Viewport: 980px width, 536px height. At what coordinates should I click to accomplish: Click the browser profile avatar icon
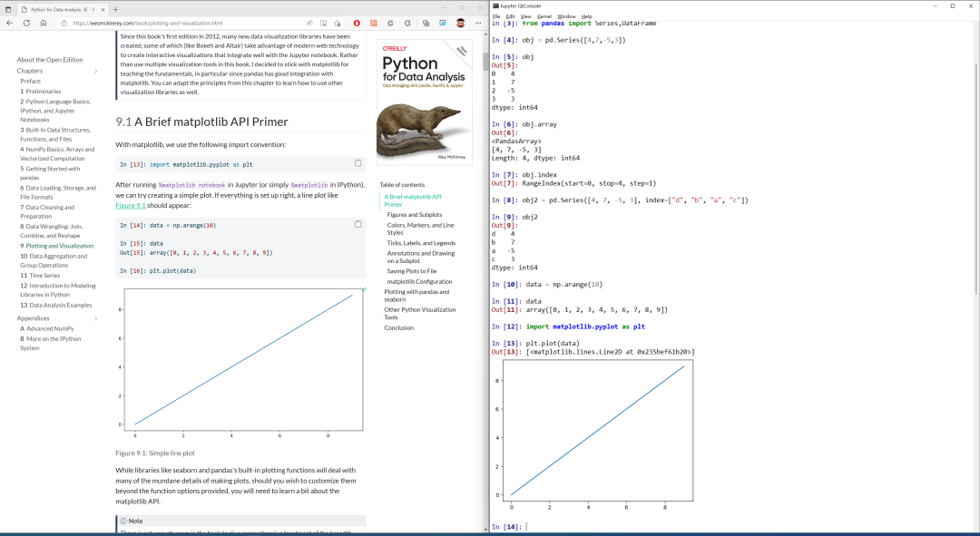coord(461,23)
